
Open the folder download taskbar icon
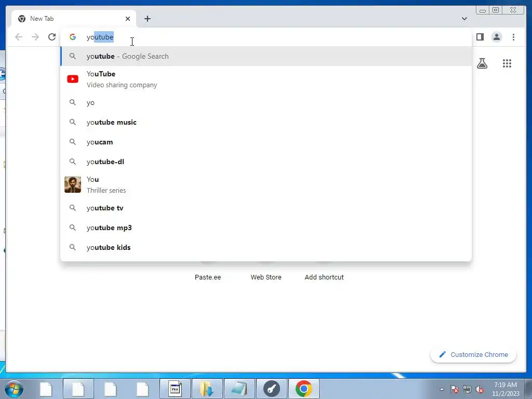coord(207,389)
